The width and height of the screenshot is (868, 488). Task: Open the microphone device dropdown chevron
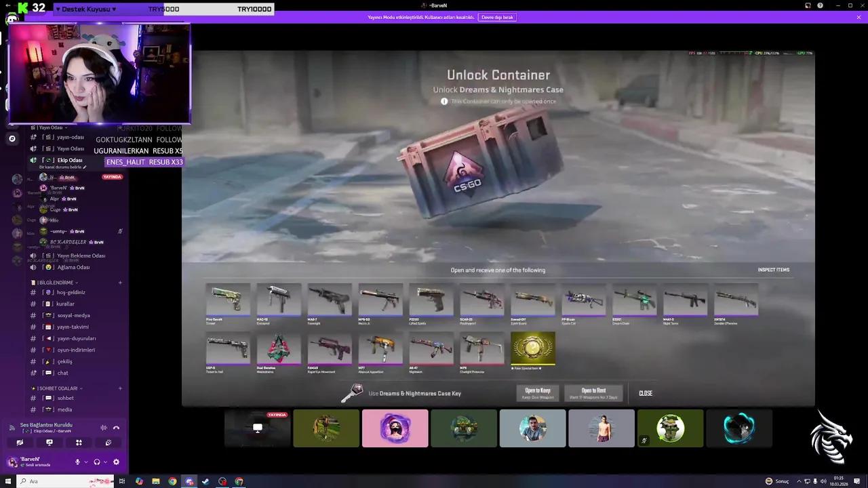click(x=86, y=462)
